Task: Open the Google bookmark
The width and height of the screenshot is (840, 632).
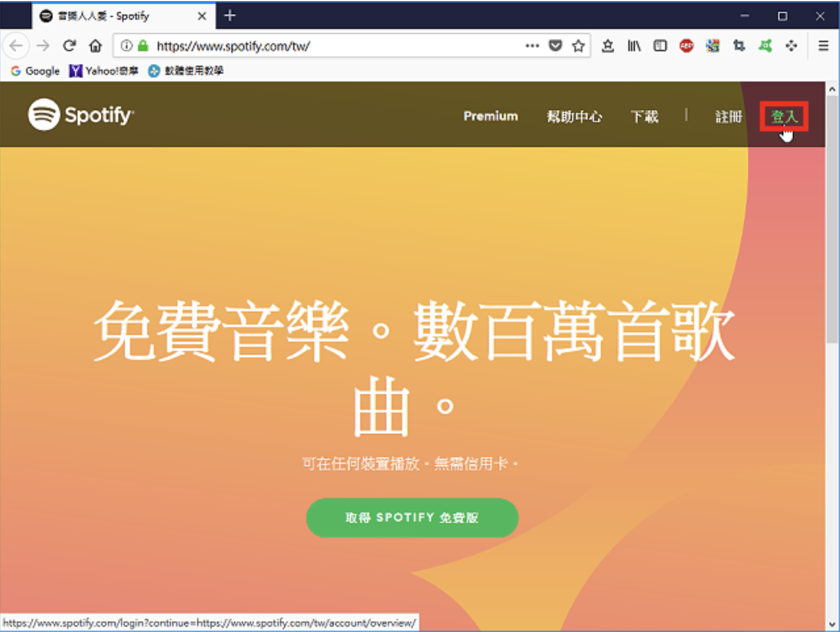Action: [x=35, y=70]
